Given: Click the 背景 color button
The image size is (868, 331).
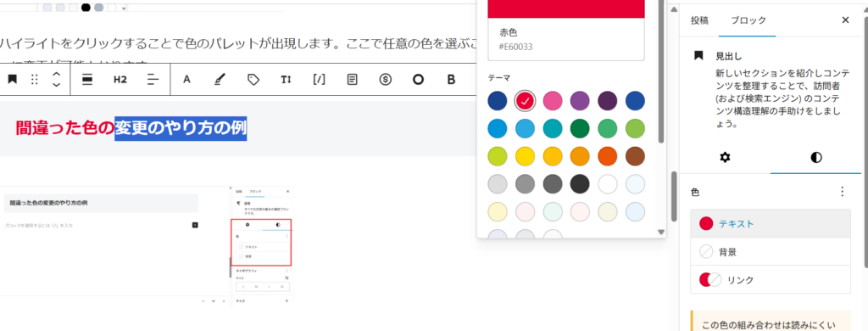Looking at the screenshot, I should coord(771,252).
